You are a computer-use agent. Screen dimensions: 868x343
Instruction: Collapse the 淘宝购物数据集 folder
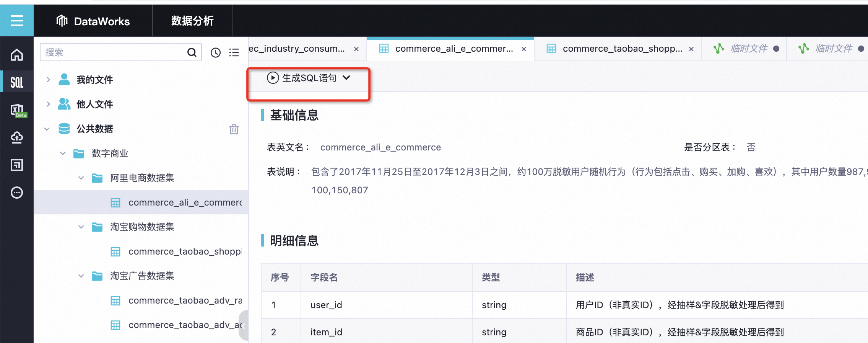tap(81, 227)
